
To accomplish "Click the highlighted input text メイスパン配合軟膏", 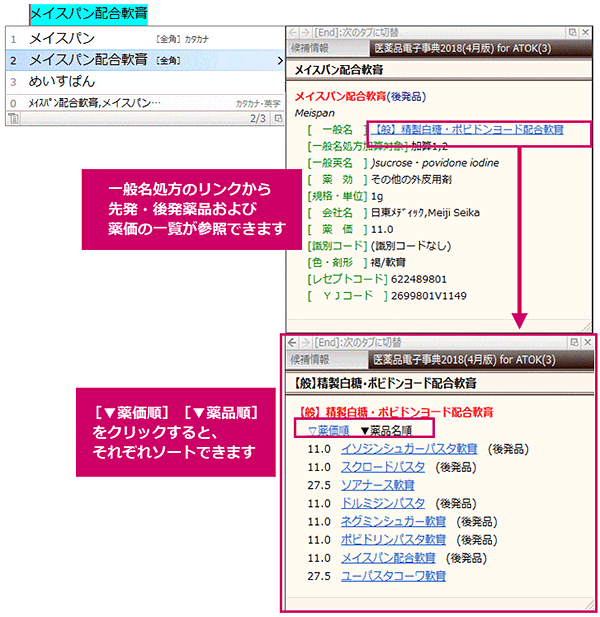I will (x=89, y=14).
